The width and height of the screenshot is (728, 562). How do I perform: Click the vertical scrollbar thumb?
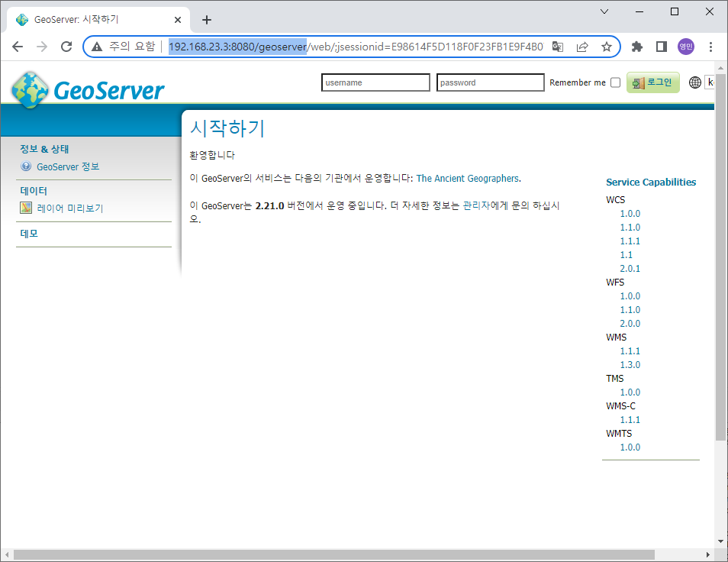[720, 256]
